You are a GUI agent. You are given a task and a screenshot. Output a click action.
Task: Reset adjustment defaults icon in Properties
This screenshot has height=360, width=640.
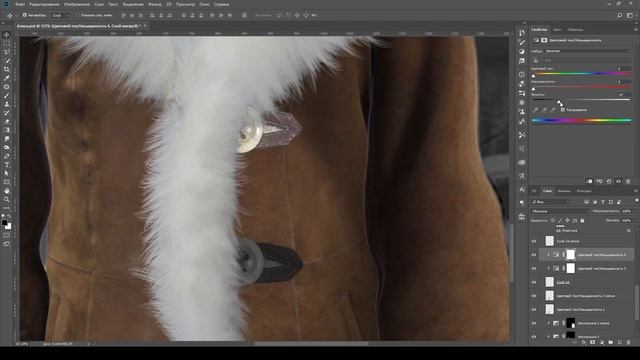coord(609,181)
